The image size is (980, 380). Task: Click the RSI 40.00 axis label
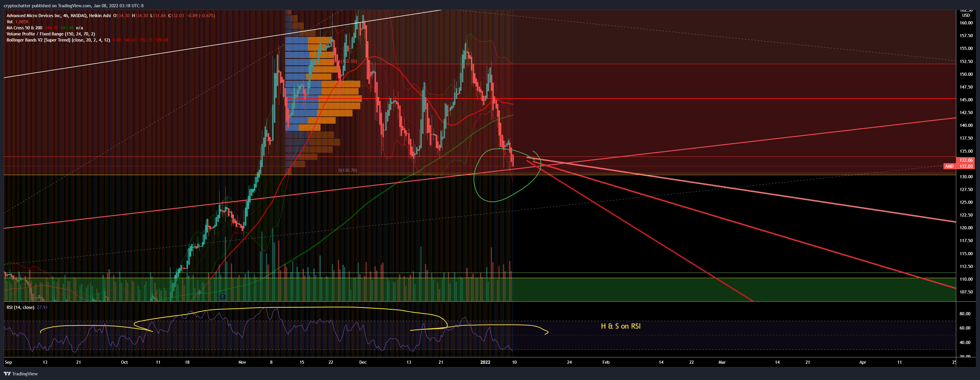[965, 342]
